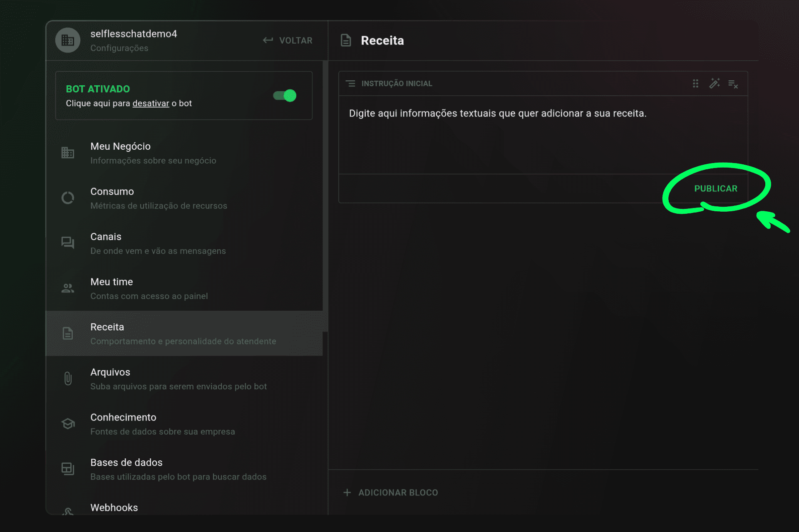
Task: Toggle the Bot Ativado switch off
Action: (285, 96)
